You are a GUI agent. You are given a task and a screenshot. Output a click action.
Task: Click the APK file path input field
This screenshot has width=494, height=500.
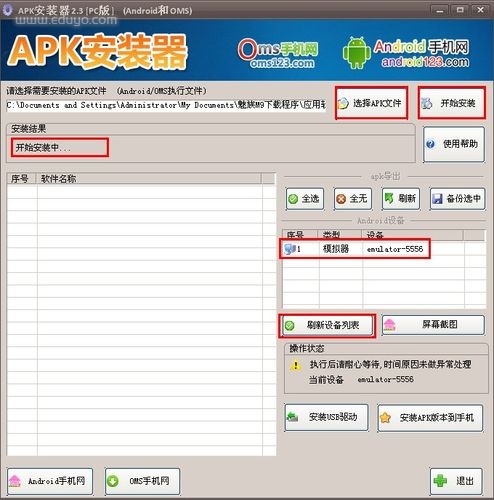(x=166, y=105)
